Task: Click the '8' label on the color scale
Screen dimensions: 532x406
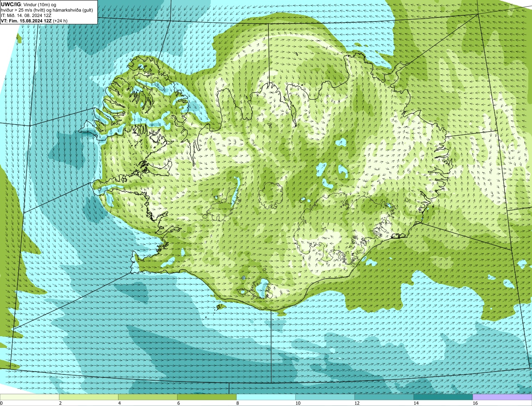Action: pyautogui.click(x=238, y=403)
